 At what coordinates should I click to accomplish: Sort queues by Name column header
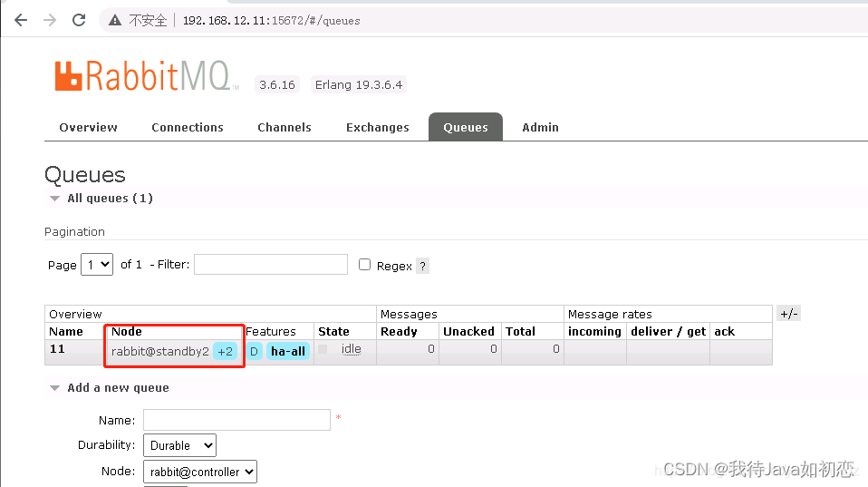point(66,331)
